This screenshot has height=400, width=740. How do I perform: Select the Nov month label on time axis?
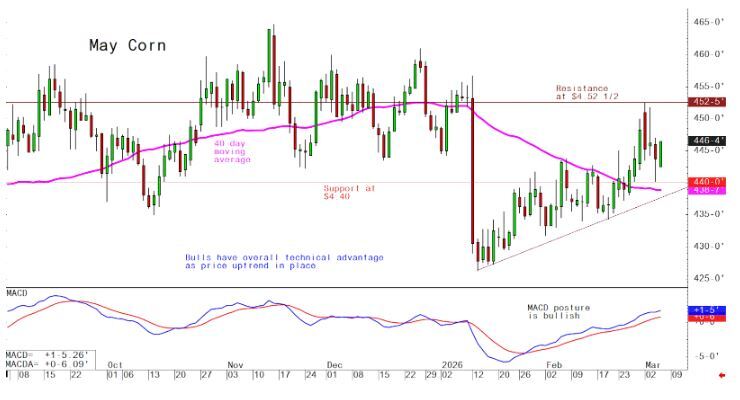pos(236,365)
